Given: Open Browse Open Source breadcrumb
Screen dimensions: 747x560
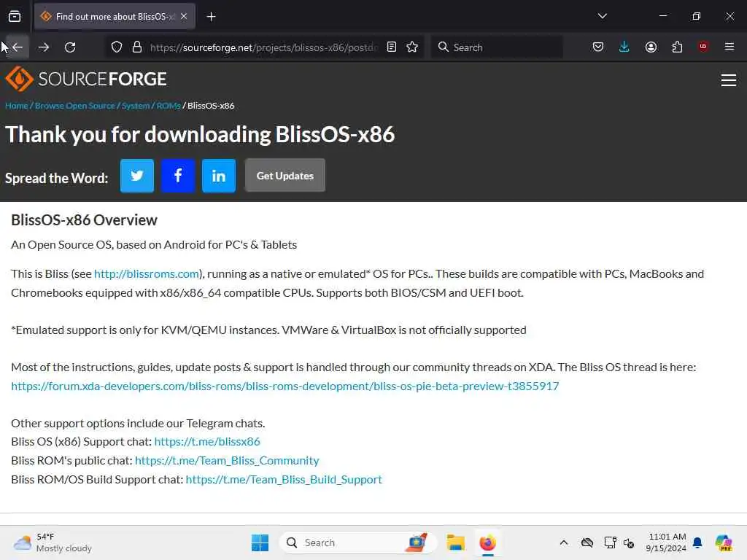Looking at the screenshot, I should pos(75,106).
